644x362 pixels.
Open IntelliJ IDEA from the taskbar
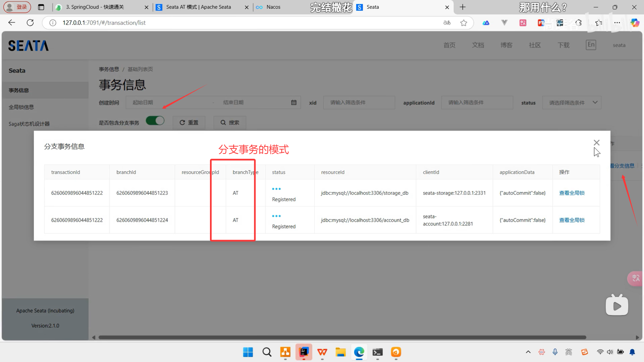click(304, 352)
